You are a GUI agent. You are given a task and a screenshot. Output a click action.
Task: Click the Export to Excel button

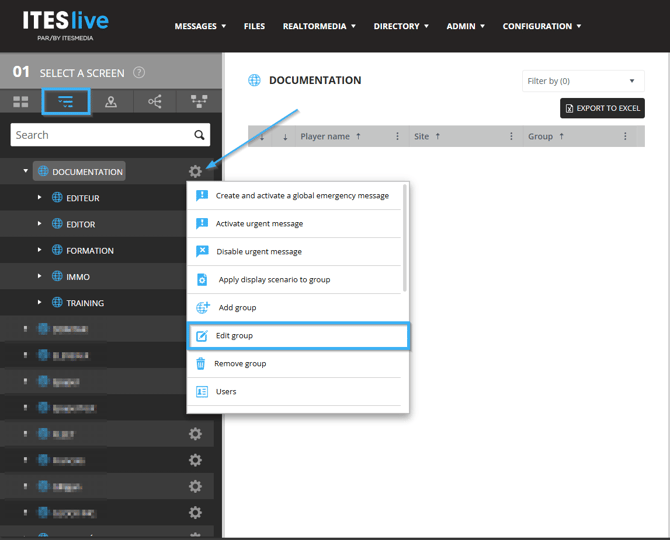pos(602,108)
